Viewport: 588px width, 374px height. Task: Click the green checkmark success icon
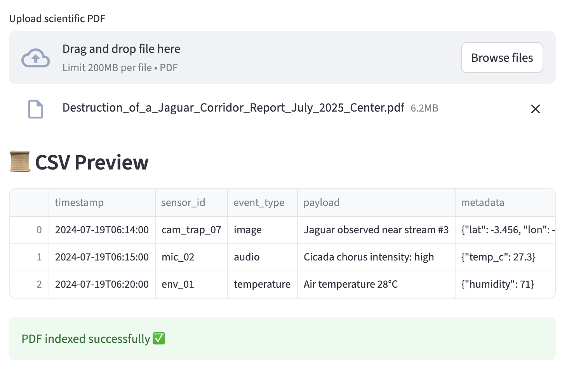159,338
